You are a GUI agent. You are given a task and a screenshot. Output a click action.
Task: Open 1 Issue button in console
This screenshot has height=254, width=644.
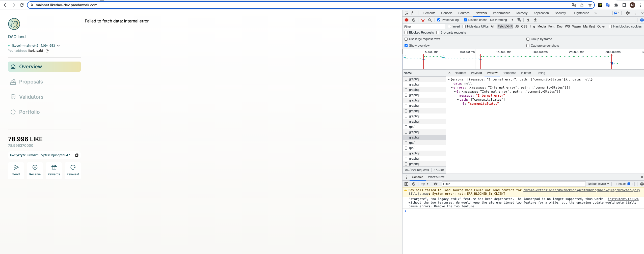pos(624,184)
